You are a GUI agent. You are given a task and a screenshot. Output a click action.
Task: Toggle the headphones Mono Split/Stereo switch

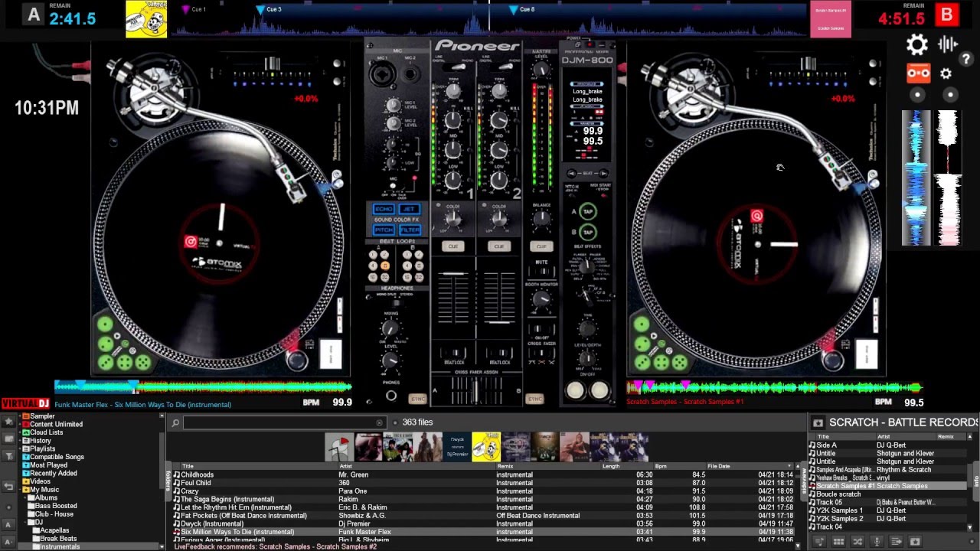coord(397,302)
